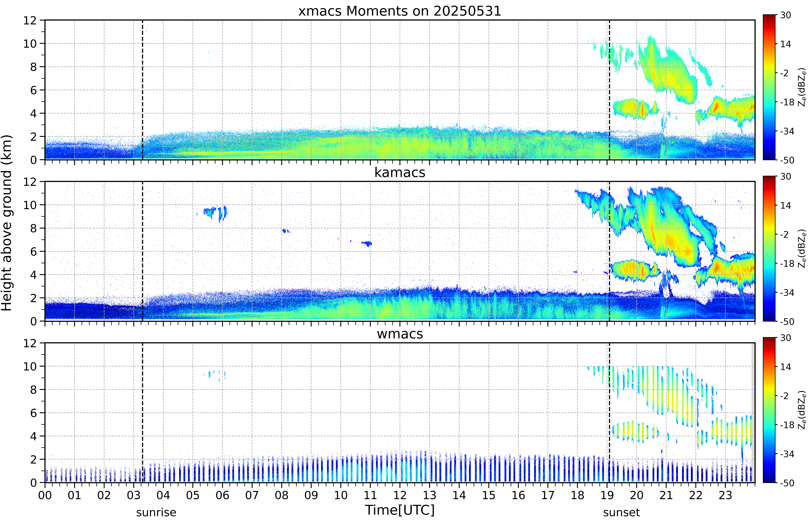Click the '-50' label on the top colorbar
812x524 pixels.
coord(787,160)
